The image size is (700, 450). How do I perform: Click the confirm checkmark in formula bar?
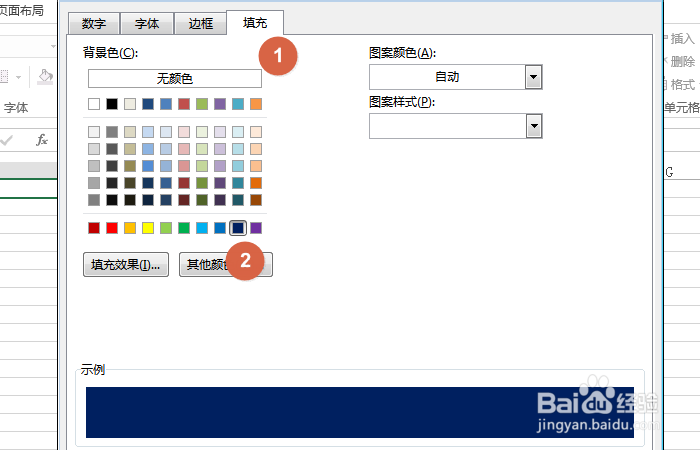(x=6, y=141)
